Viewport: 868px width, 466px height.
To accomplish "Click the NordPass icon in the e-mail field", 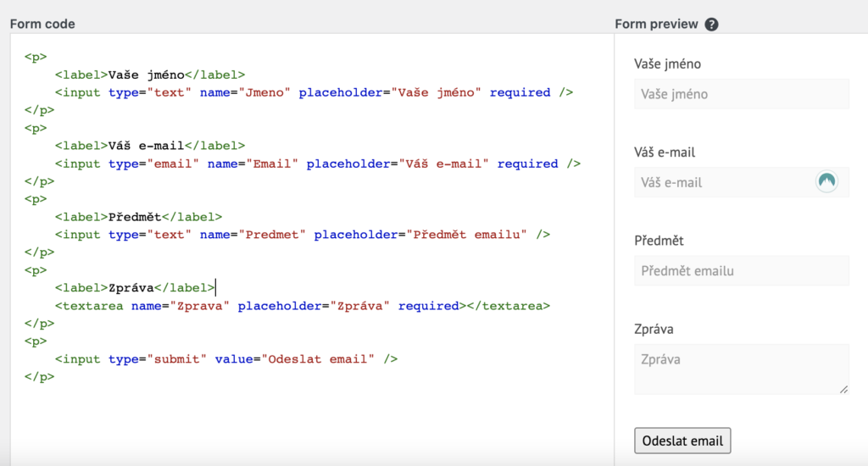I will click(826, 181).
